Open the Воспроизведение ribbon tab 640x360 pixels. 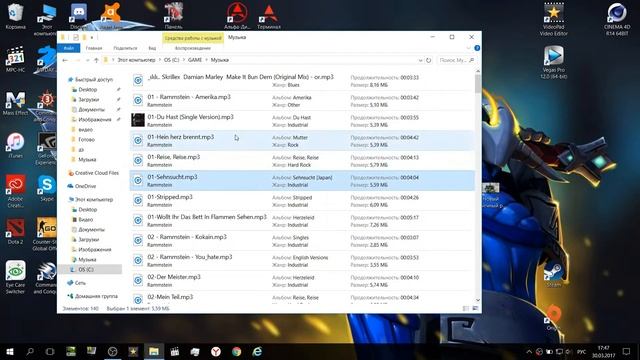[193, 48]
